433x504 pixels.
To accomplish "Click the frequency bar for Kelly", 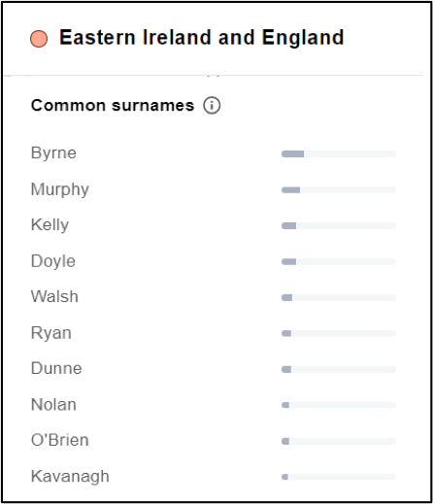I will click(x=339, y=225).
